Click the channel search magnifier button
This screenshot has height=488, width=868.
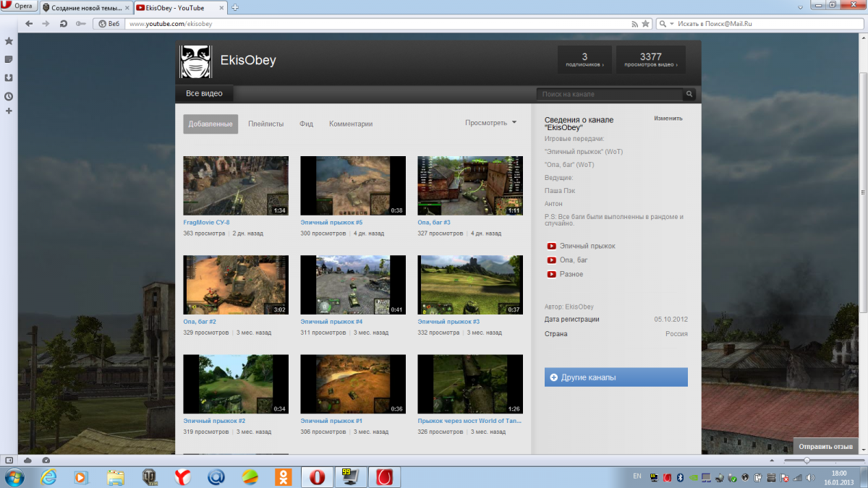pyautogui.click(x=689, y=94)
